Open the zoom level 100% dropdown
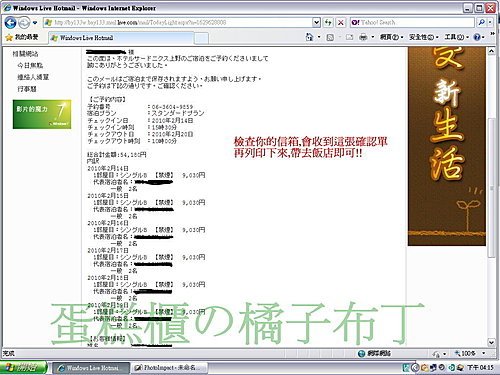 coord(471,353)
